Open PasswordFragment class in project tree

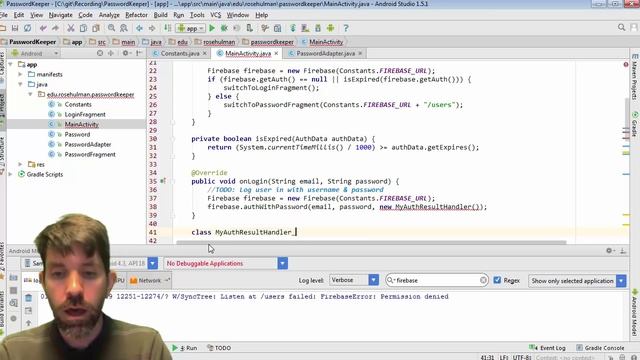[90, 154]
